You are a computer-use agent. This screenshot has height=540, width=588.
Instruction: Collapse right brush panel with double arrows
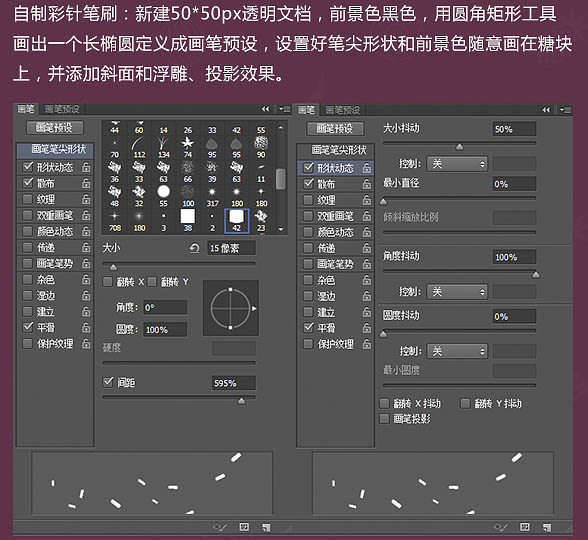point(546,110)
